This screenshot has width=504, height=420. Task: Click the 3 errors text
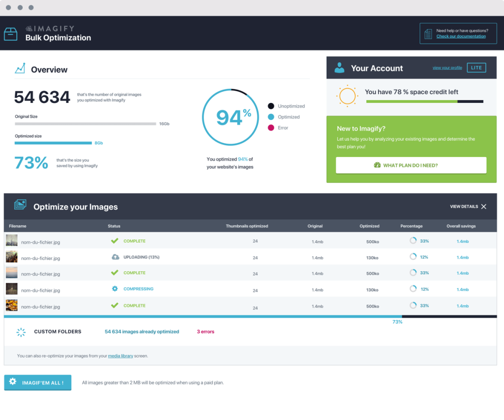click(x=205, y=332)
